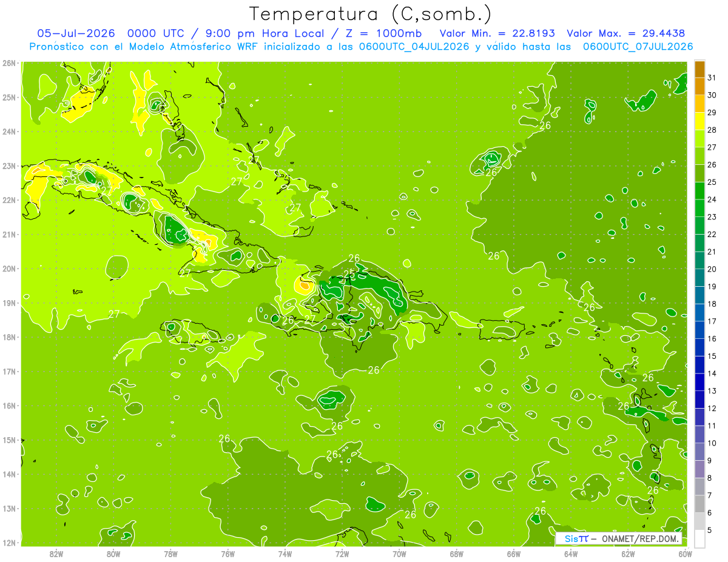Click the legend scale value 24
Screen dimensions: 728x562
click(x=712, y=199)
